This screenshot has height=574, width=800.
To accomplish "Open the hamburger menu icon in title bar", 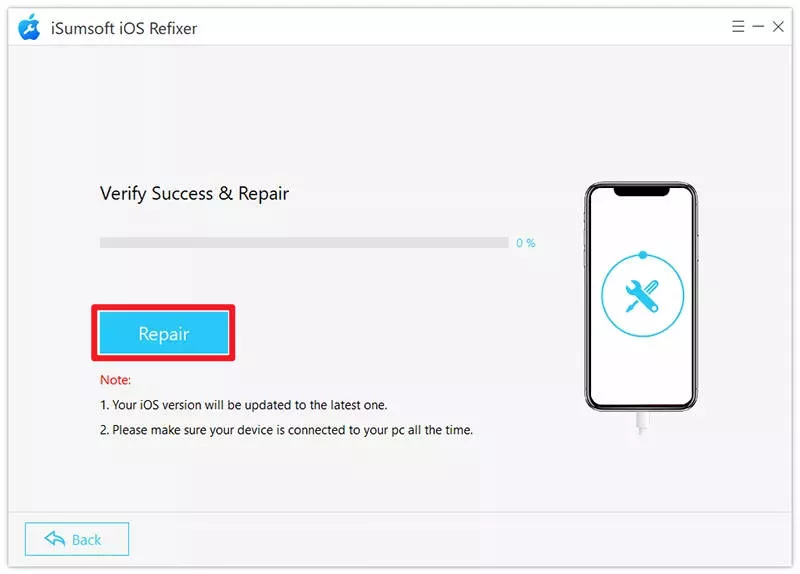I will [738, 26].
